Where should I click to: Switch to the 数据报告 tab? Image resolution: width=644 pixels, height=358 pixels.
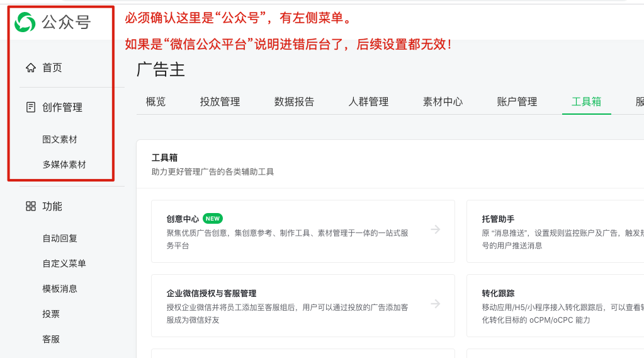click(x=294, y=101)
